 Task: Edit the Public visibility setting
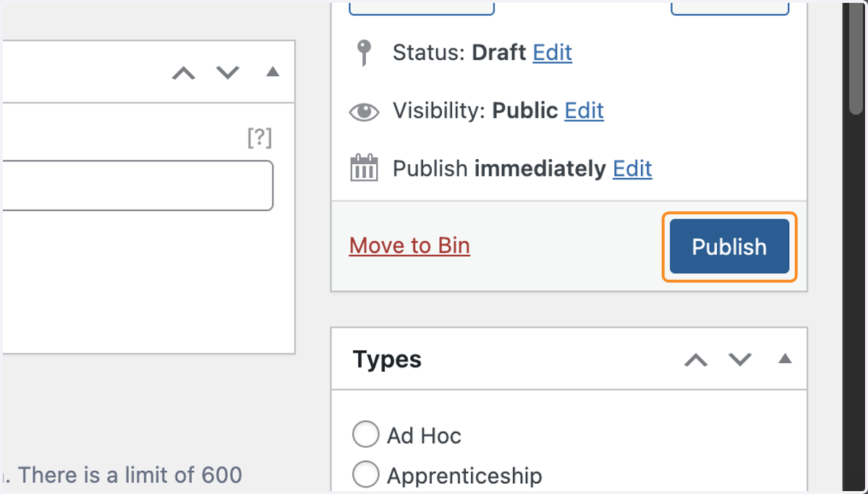tap(584, 111)
